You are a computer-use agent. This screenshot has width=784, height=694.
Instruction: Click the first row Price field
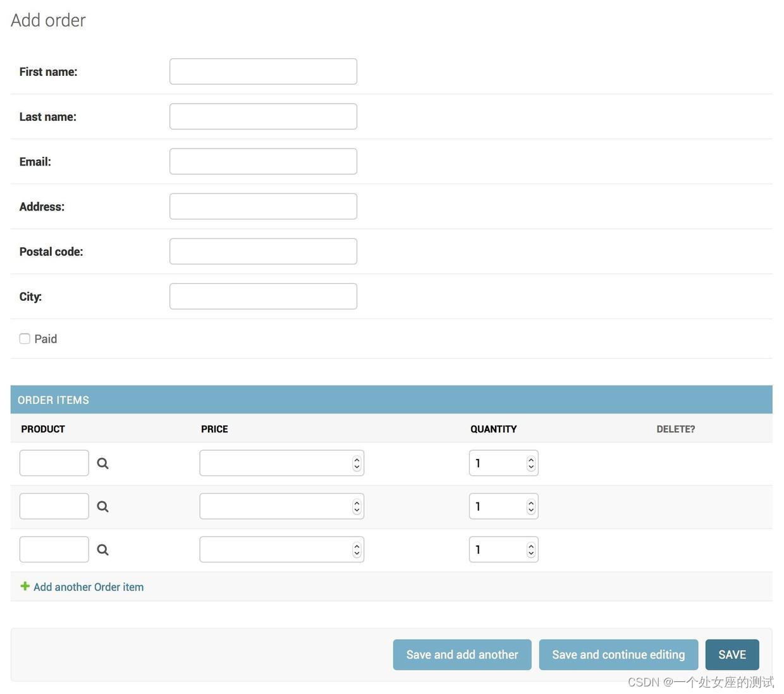(x=281, y=463)
